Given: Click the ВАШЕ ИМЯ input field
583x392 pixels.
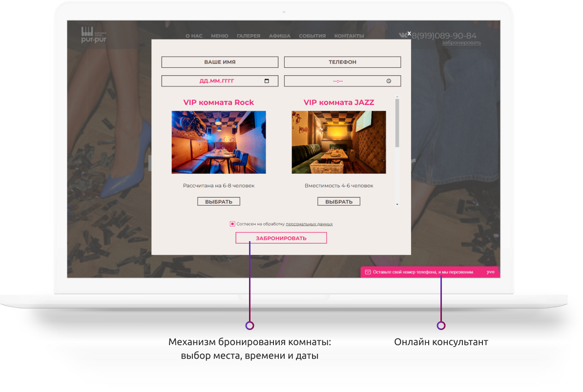Looking at the screenshot, I should (220, 62).
